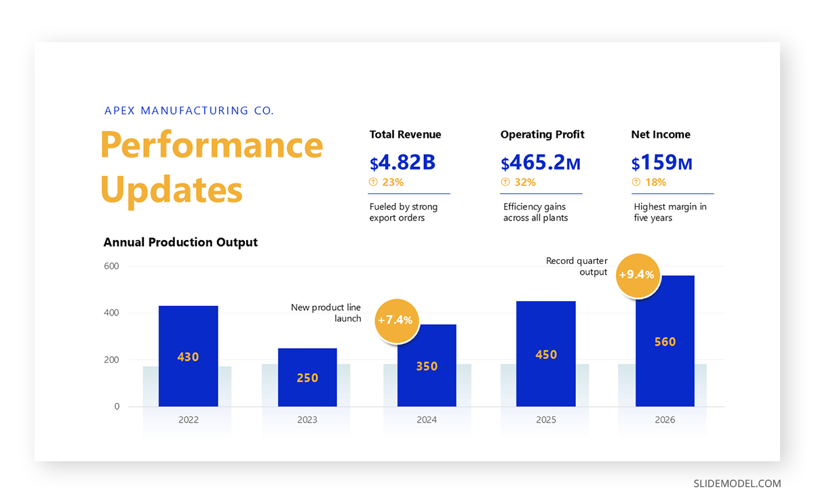Click the 2022 axis label
The image size is (814, 504).
click(x=189, y=420)
